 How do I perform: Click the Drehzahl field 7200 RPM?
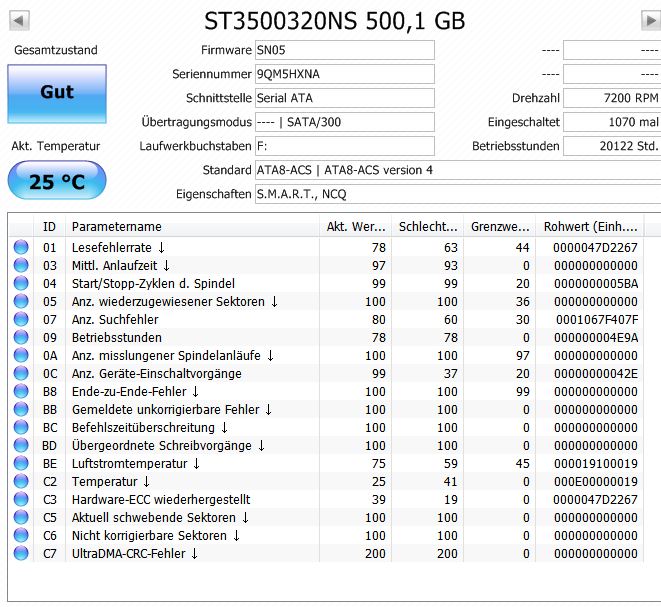[612, 98]
